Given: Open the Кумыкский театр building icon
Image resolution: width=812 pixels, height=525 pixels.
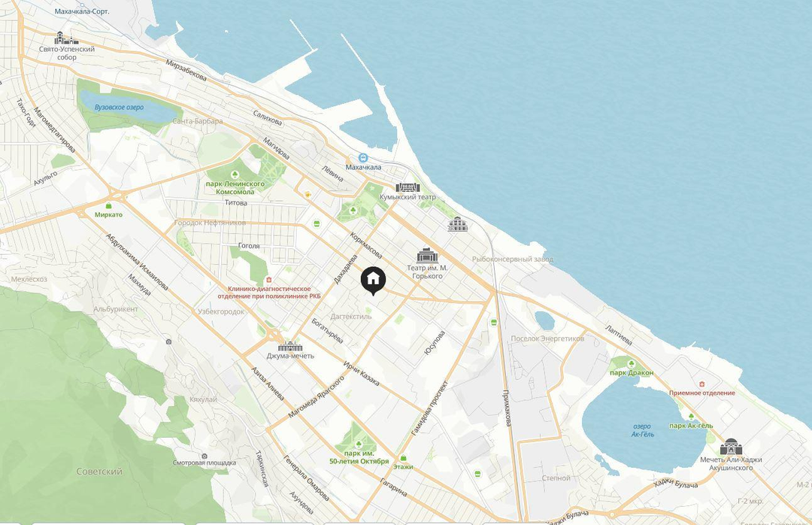Looking at the screenshot, I should pyautogui.click(x=408, y=187).
